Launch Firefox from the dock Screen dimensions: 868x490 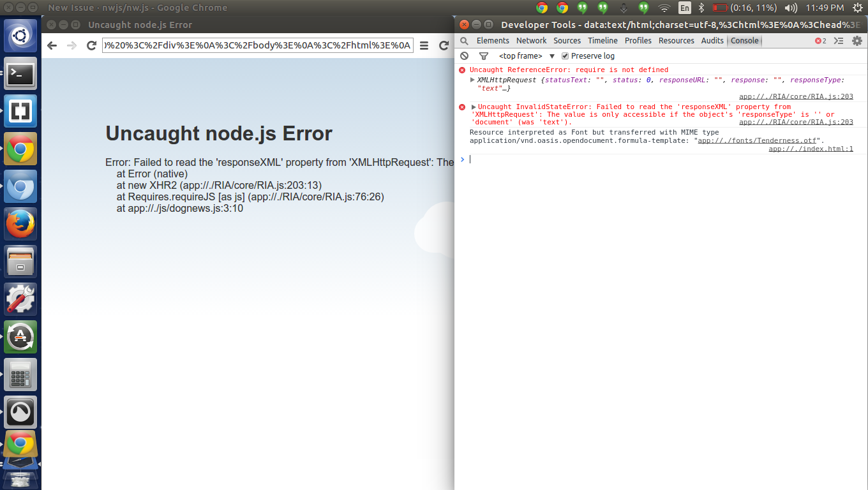click(20, 225)
